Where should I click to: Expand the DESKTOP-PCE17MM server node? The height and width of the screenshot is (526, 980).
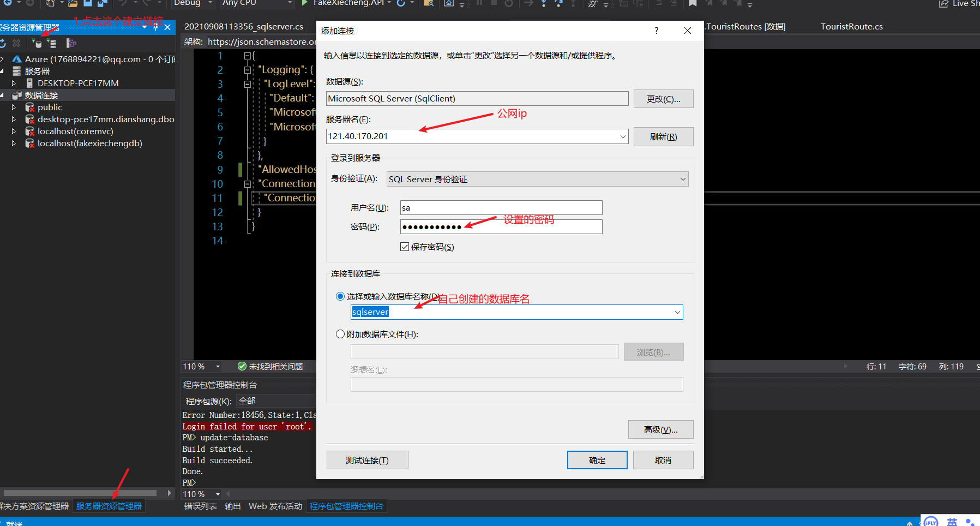point(14,83)
